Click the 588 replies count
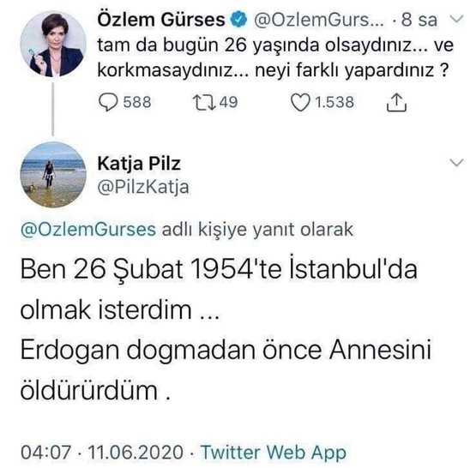 [x=137, y=102]
